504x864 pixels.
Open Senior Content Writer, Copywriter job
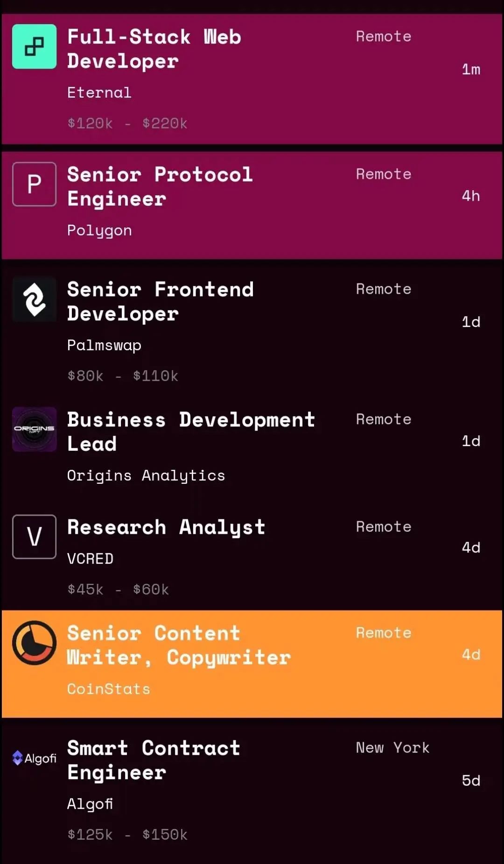[x=179, y=645]
